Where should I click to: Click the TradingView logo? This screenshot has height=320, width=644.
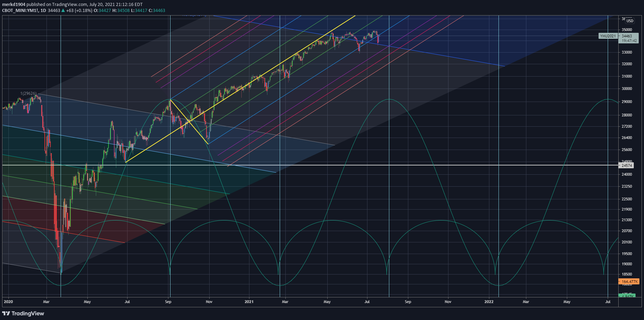coord(23,313)
